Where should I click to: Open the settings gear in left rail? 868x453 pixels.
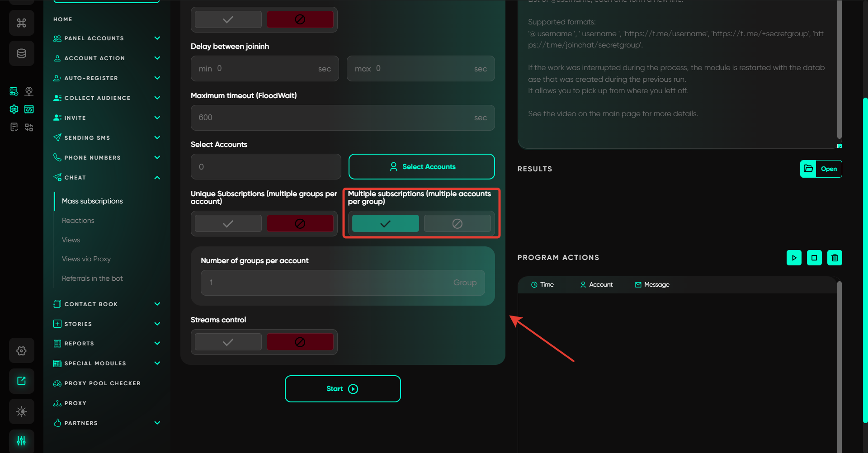click(x=21, y=351)
